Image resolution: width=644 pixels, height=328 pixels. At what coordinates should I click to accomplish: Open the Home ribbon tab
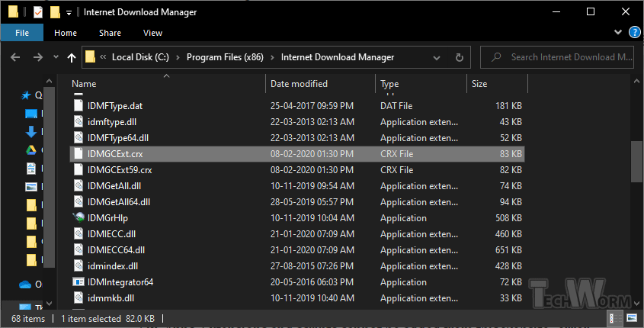point(66,33)
